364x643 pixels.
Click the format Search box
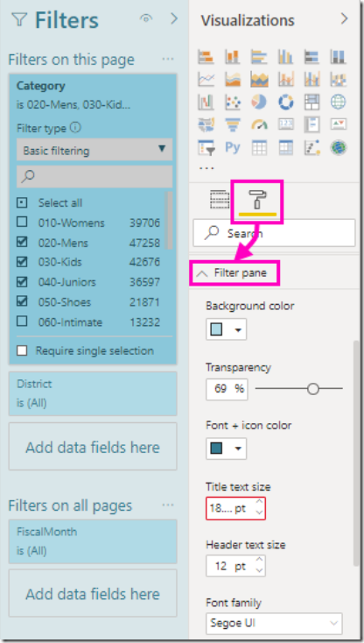274,233
